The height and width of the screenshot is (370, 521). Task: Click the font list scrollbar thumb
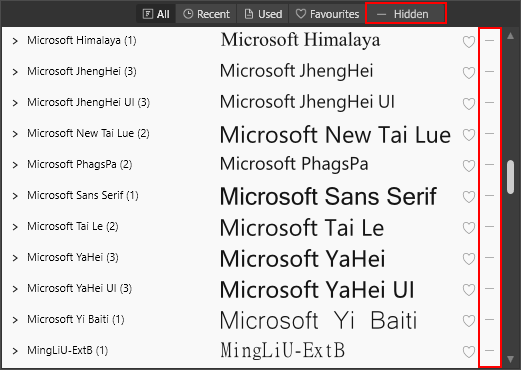pos(510,177)
